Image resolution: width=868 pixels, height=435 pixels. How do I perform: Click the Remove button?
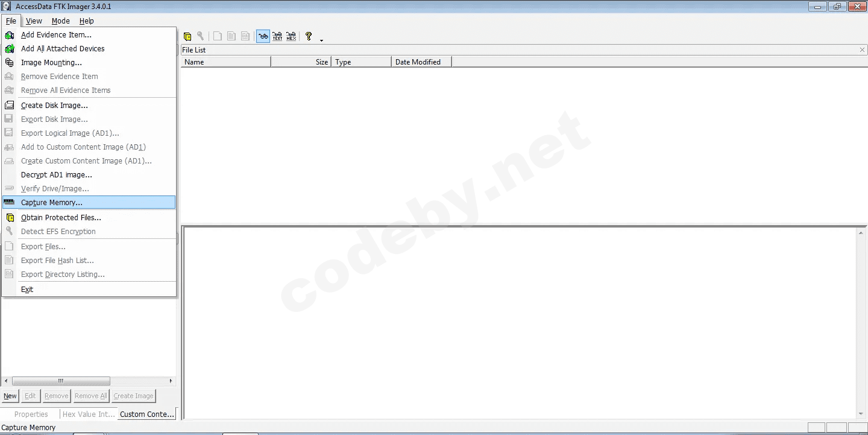(x=56, y=396)
